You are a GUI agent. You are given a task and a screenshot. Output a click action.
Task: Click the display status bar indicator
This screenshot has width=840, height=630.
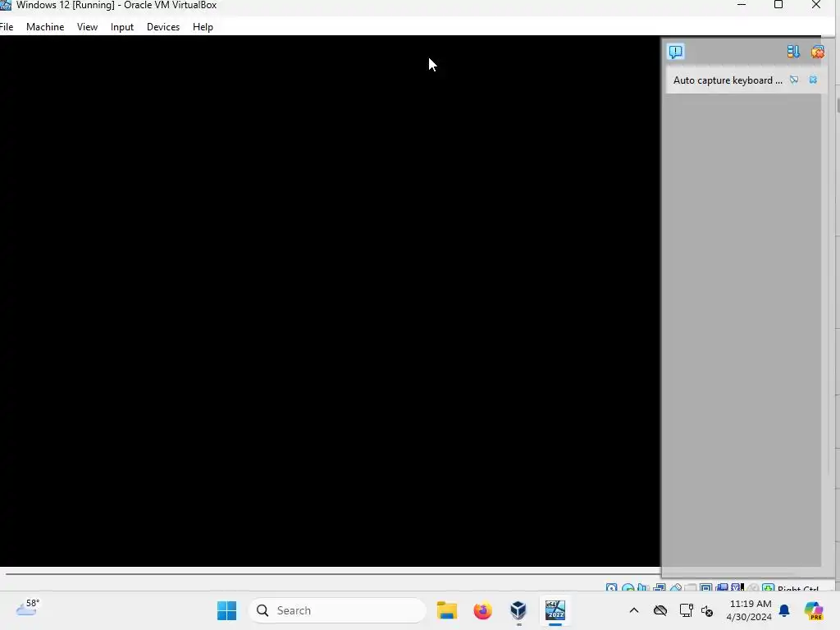(705, 587)
